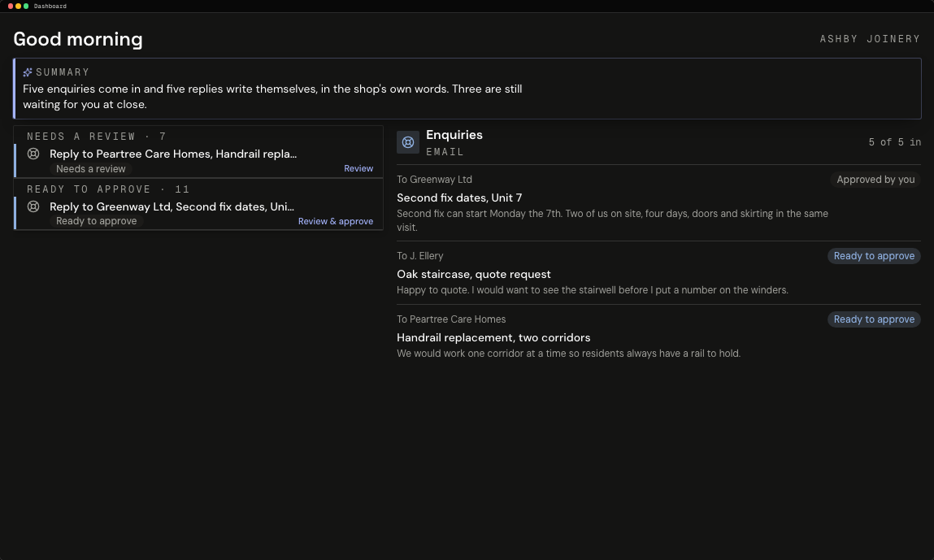
Task: Open 'Handrail replacement, two corridors' email
Action: tap(493, 338)
